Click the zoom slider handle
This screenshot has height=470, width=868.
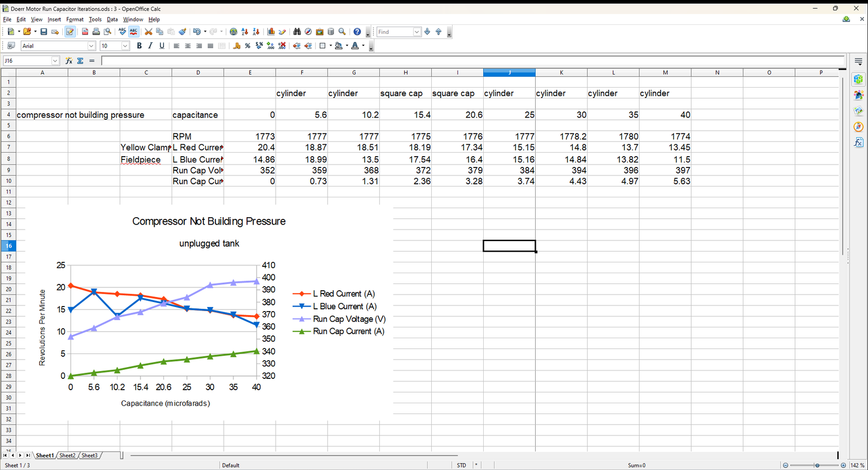pyautogui.click(x=817, y=465)
